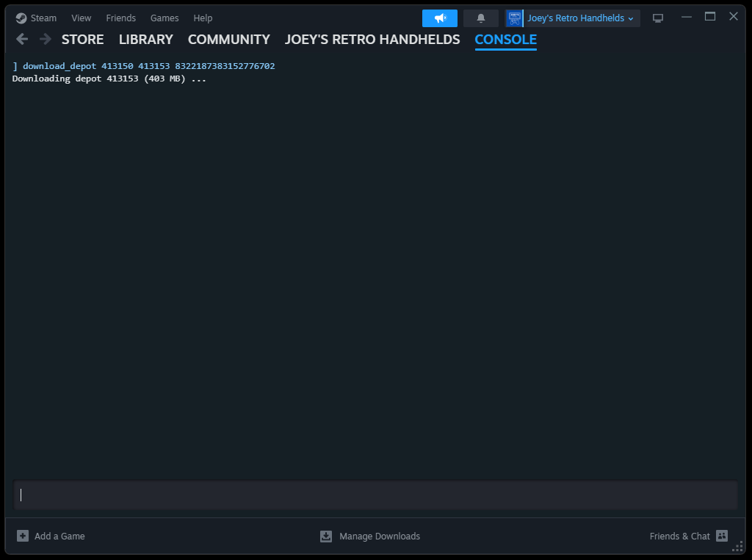Go back with the left arrow
Image resolution: width=752 pixels, height=560 pixels.
tap(22, 39)
